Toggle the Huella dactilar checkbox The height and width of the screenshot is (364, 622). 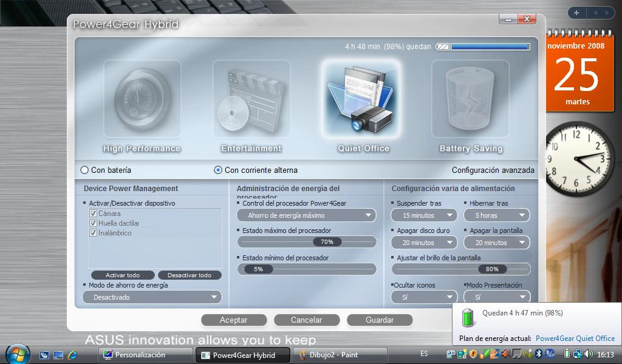(94, 223)
